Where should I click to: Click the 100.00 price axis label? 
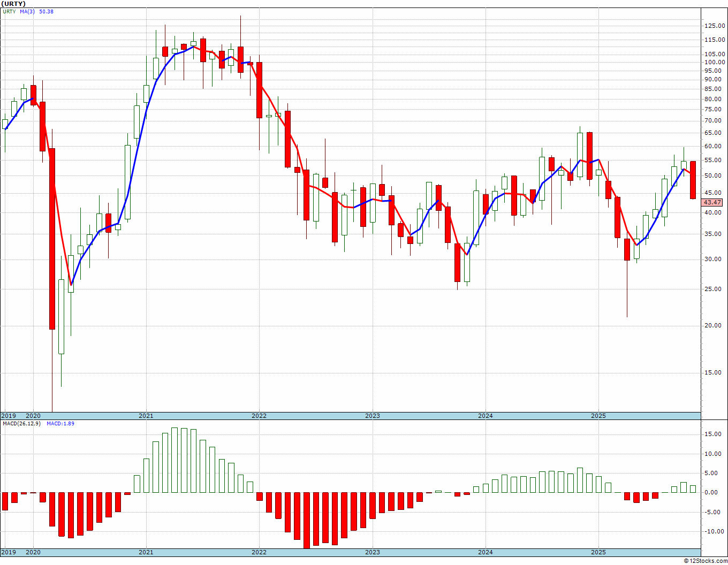tap(715, 62)
